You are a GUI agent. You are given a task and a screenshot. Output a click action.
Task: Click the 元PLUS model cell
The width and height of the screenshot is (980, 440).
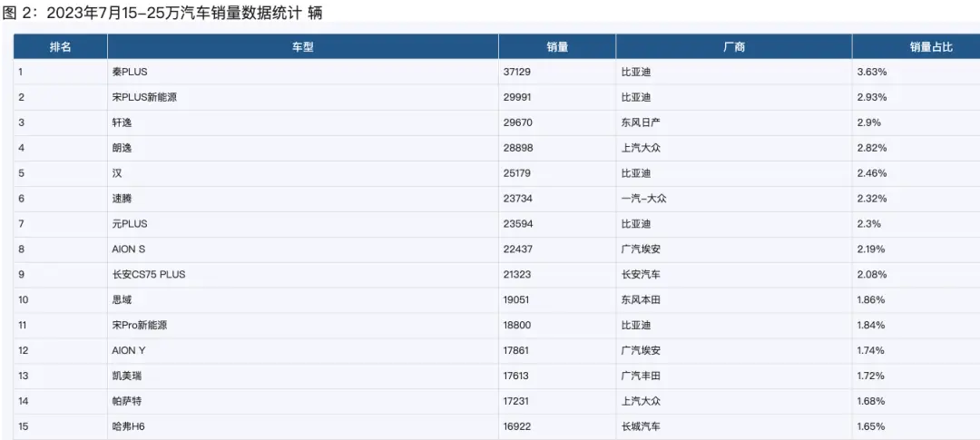pos(129,224)
